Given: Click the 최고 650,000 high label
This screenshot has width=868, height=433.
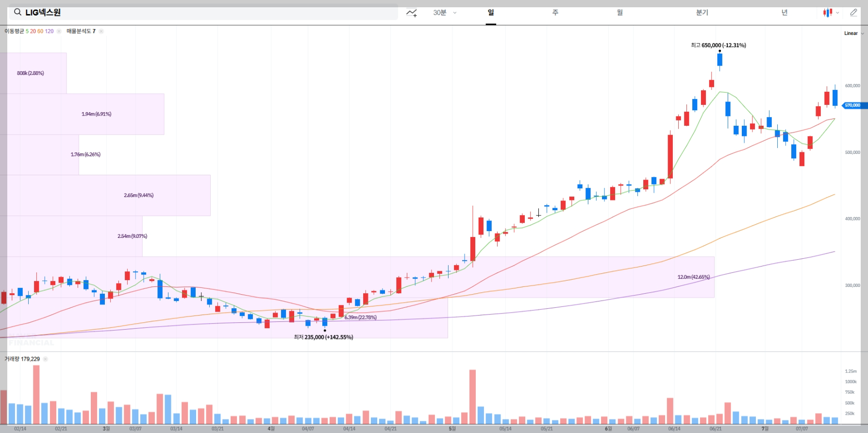Looking at the screenshot, I should pos(718,45).
